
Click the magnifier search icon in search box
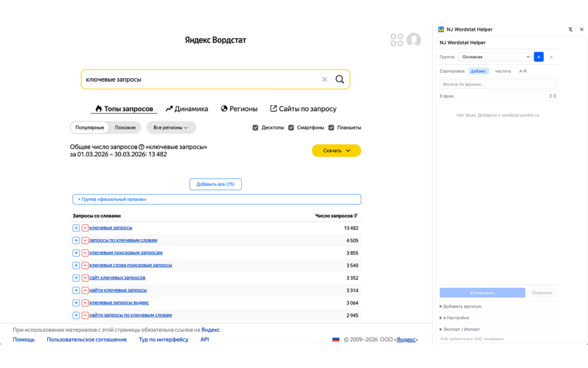[x=339, y=79]
